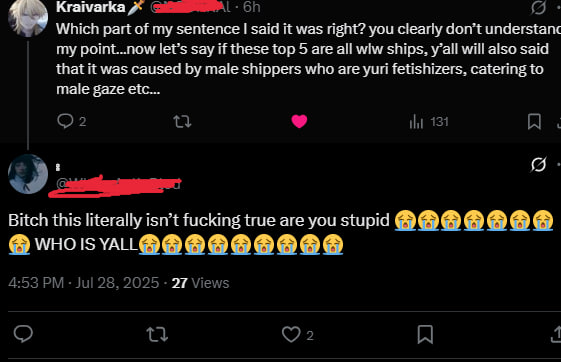Screen dimensions: 561x362
Task: Share the main tweet
Action: pyautogui.click(x=556, y=334)
